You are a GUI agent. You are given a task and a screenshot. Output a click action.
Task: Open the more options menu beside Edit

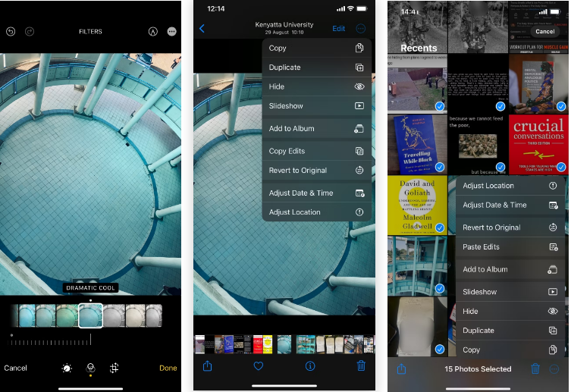[360, 29]
